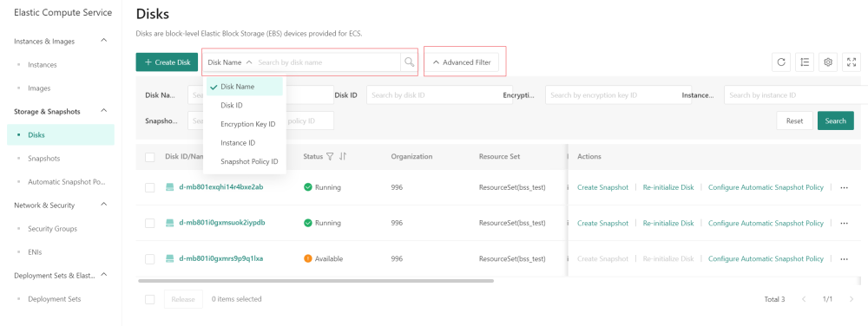Click disk icon for d-mb801exqhi14r4bxe2ab
The height and width of the screenshot is (326, 868).
[x=170, y=186]
